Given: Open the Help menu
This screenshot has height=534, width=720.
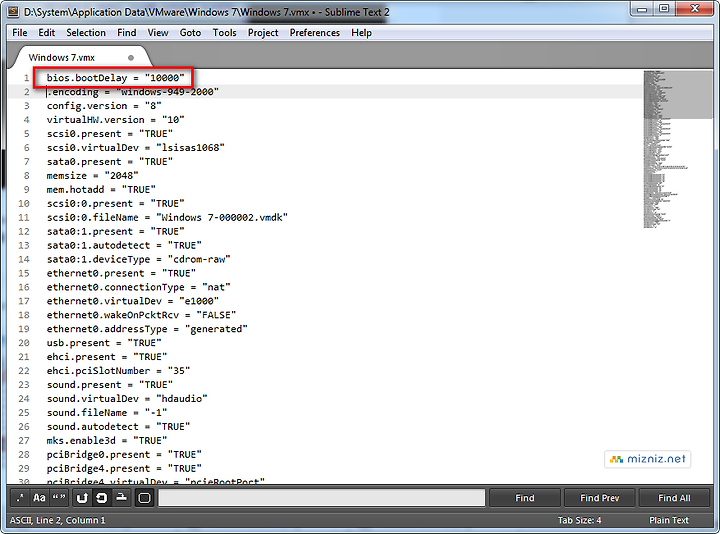Looking at the screenshot, I should click(x=361, y=33).
